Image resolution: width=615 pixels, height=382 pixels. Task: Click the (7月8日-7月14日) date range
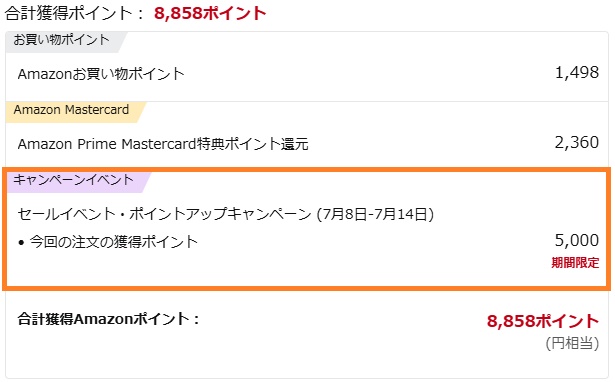pos(375,214)
